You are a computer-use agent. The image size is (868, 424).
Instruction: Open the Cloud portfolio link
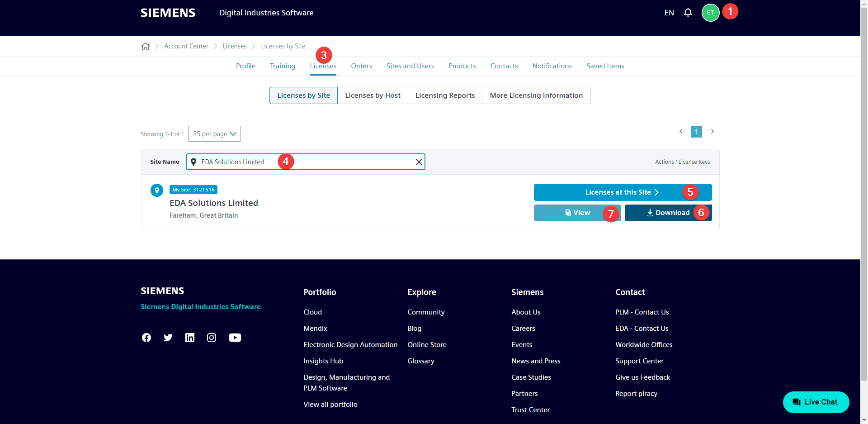[x=313, y=312]
